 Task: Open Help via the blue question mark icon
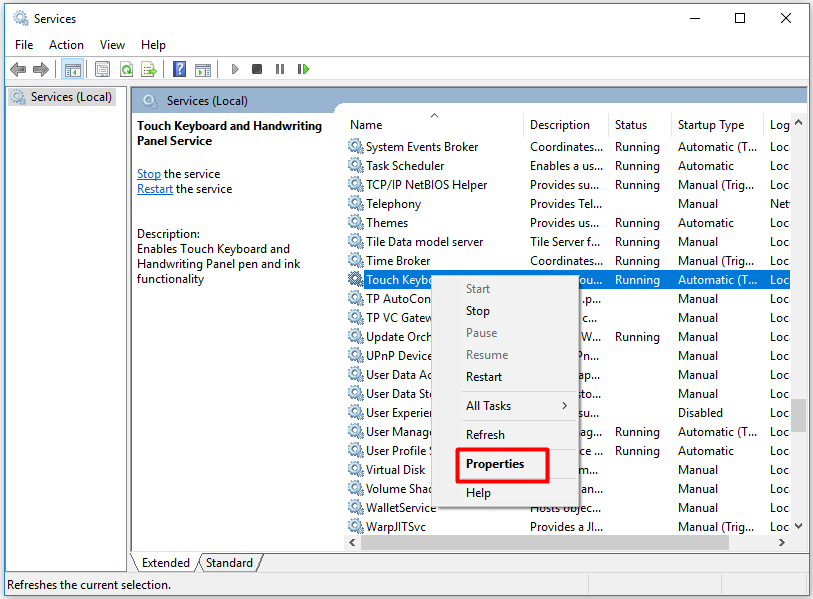(x=179, y=69)
